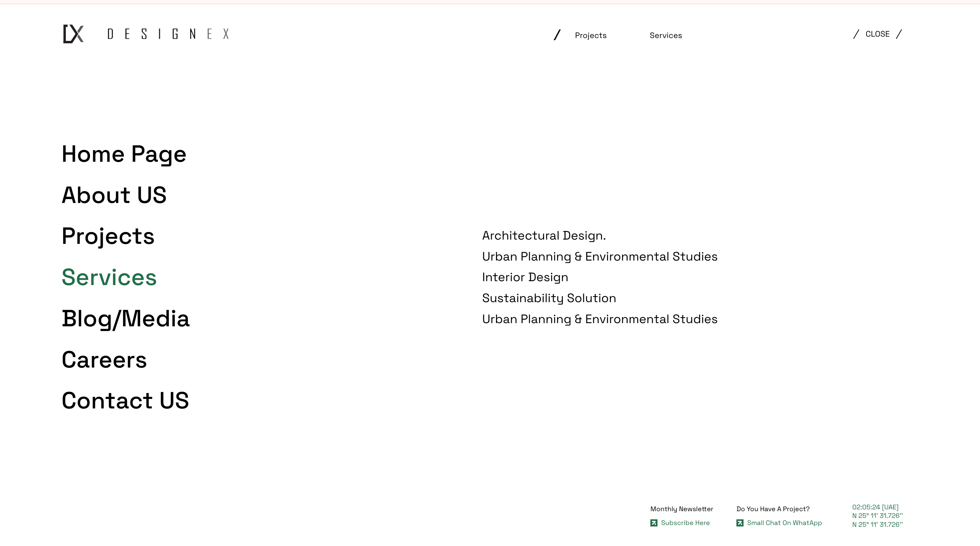Select Projects in the main menu
Viewport: 980px width, 546px height.
coord(108,236)
